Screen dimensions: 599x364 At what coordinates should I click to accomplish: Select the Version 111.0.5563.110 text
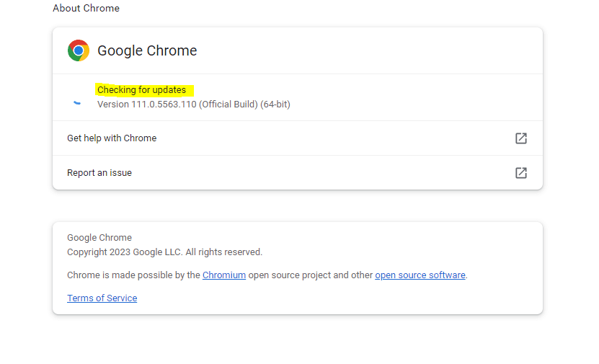(x=194, y=105)
